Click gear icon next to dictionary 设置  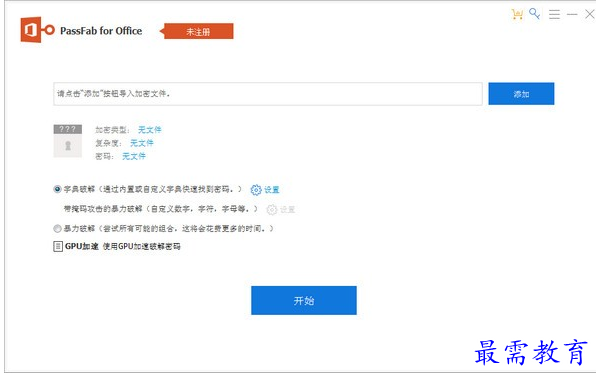pos(256,190)
